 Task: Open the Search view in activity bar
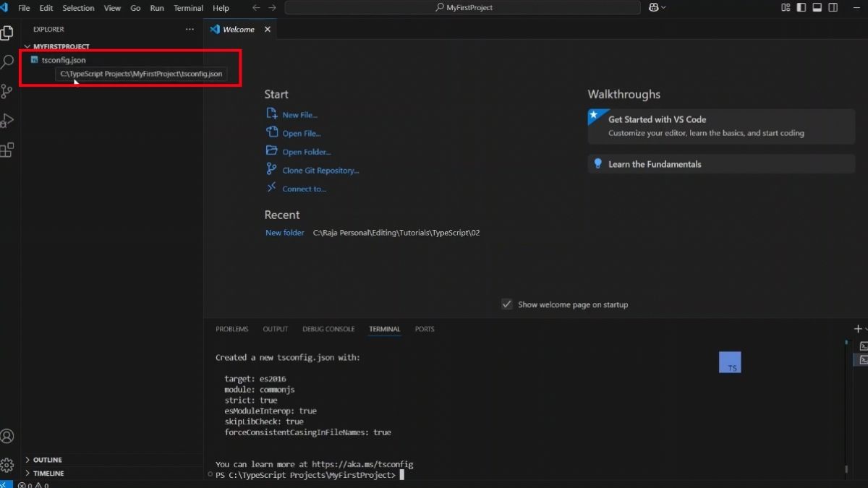7,62
